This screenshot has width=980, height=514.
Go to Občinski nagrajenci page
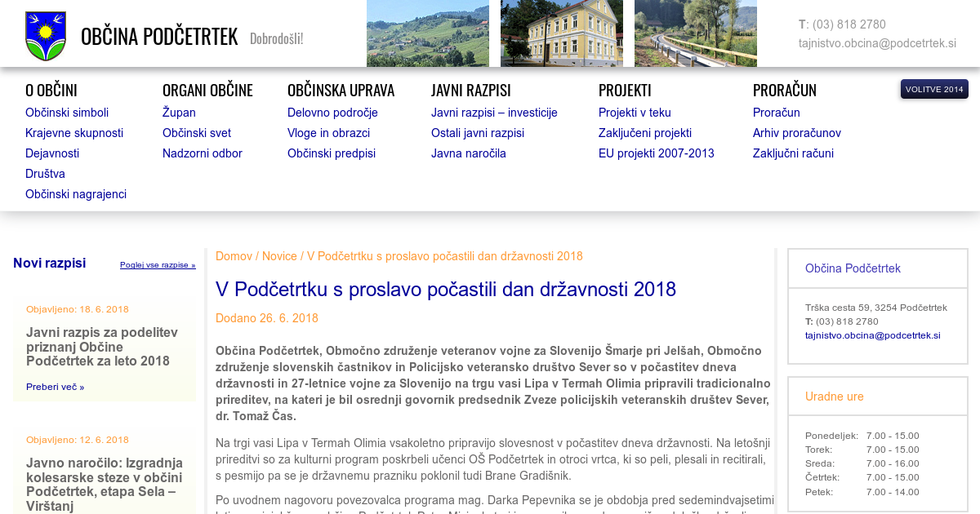[x=76, y=194]
